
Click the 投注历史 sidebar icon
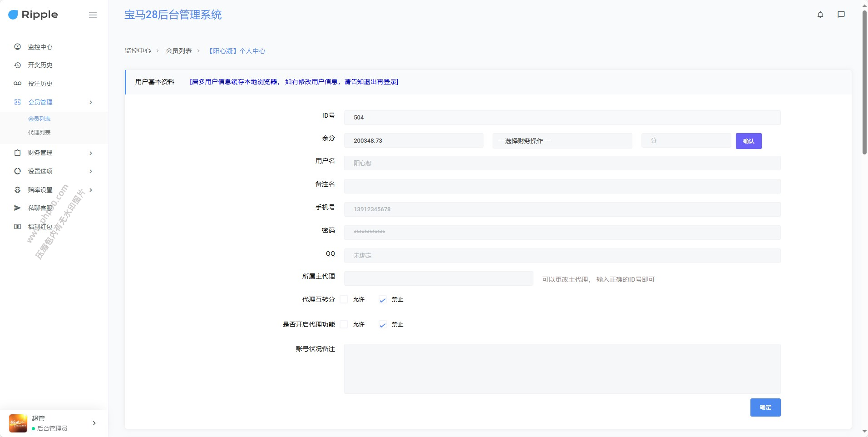pos(18,84)
